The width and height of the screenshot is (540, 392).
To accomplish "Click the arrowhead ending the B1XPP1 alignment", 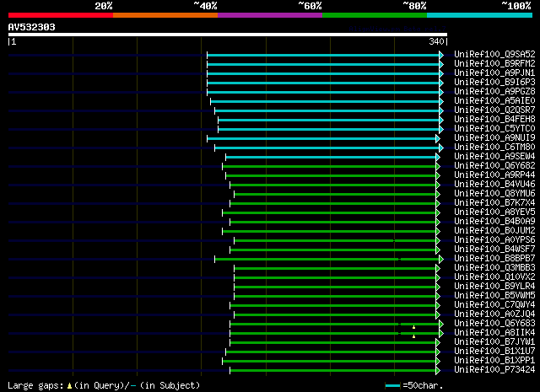I will coord(438,362).
